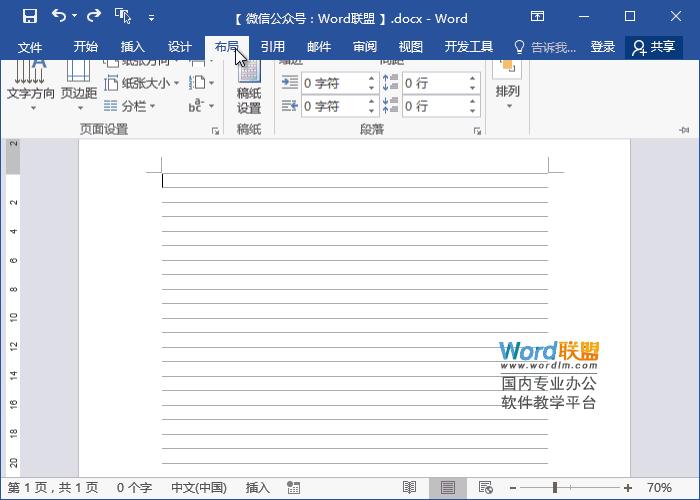
Task: Decrease spacing after with down stepper
Action: [x=472, y=112]
